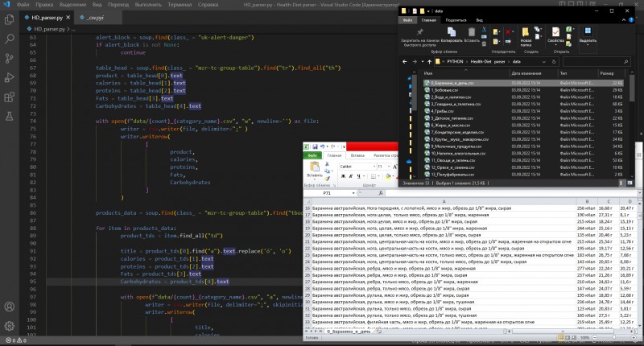Screen dimensions: 644x346
Task: Open File Explorer help icon
Action: (631, 19)
